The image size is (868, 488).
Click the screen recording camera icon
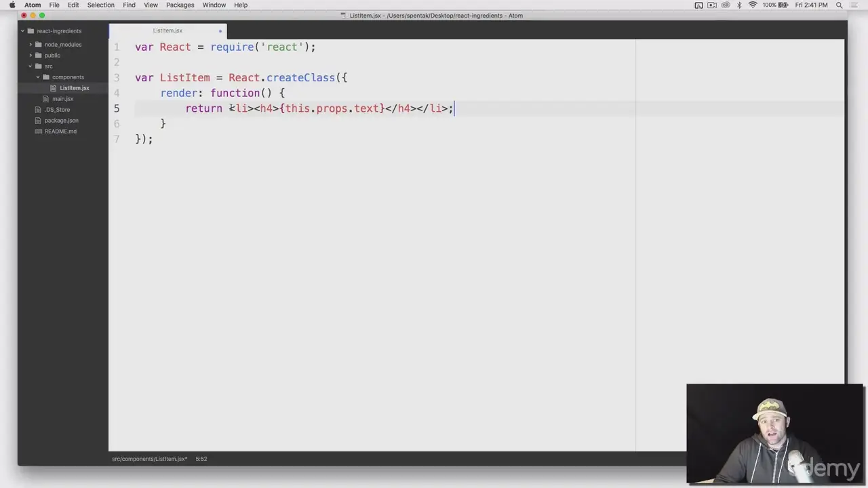pyautogui.click(x=712, y=5)
